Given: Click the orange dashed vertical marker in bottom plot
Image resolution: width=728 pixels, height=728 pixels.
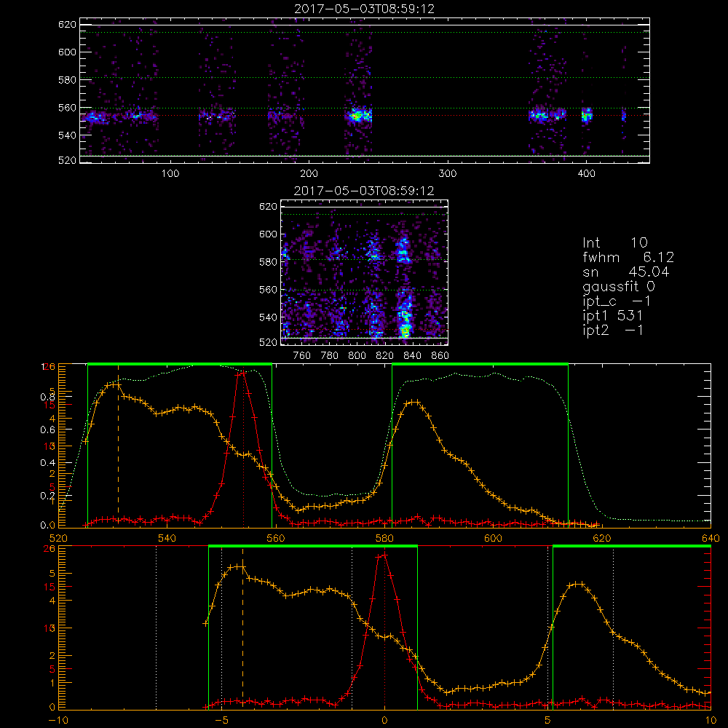Looking at the screenshot, I should point(242,628).
